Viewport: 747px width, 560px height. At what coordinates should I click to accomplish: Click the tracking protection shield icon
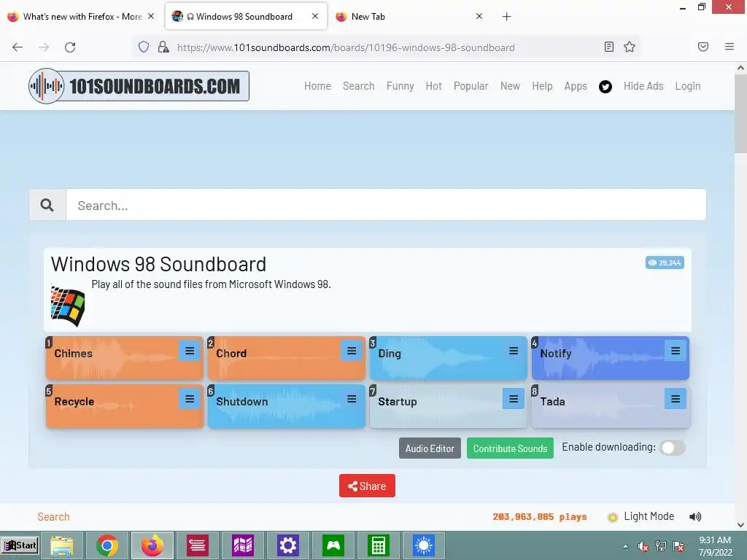[x=144, y=47]
